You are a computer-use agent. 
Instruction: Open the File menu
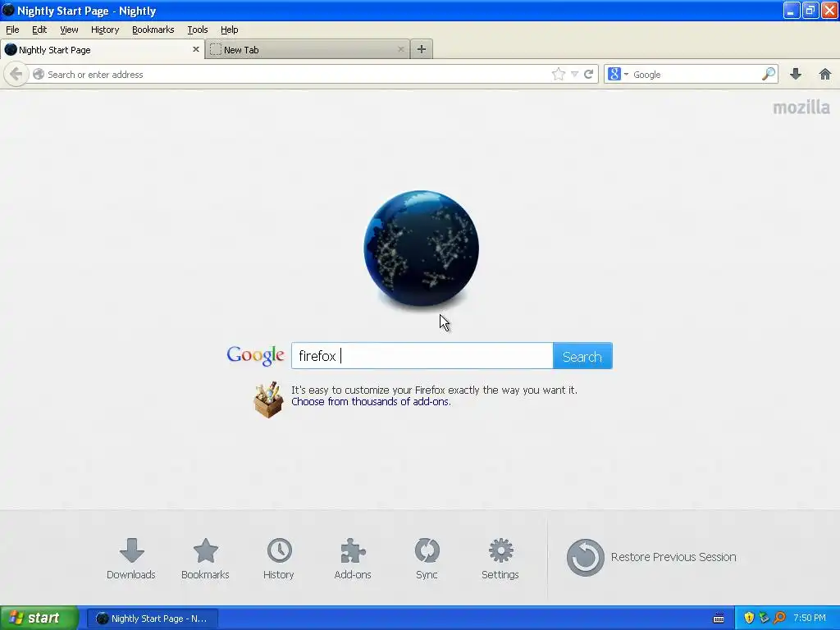pyautogui.click(x=12, y=30)
